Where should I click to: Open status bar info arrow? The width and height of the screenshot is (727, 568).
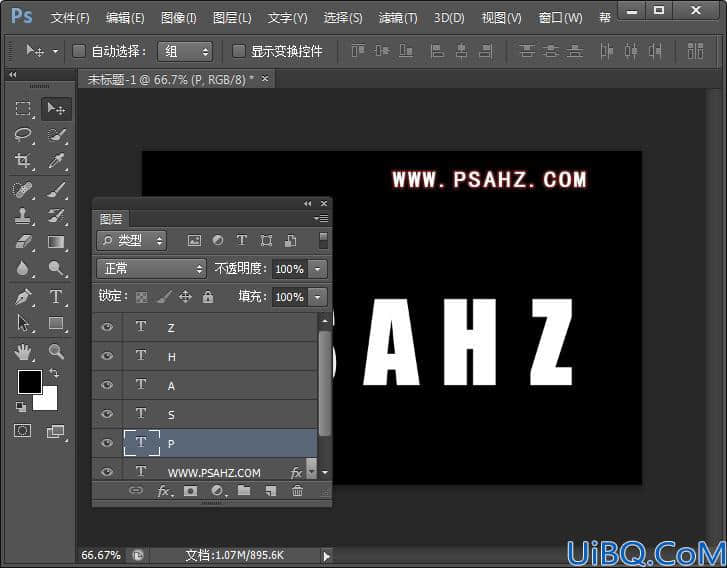[326, 555]
